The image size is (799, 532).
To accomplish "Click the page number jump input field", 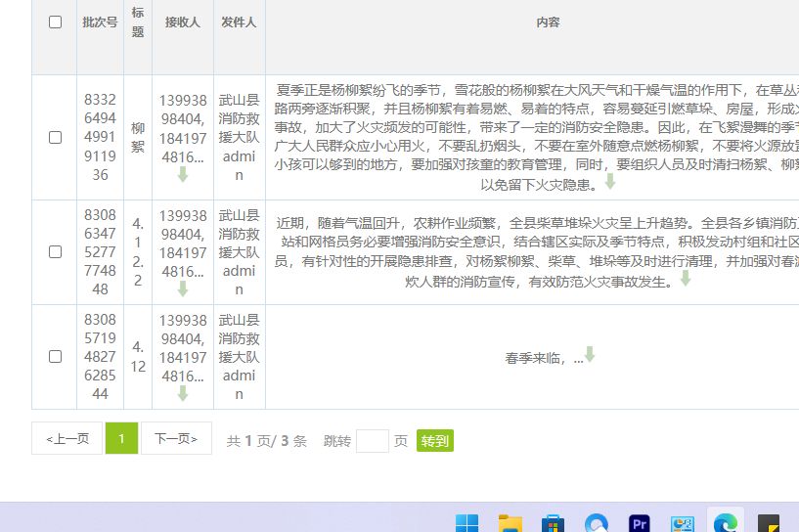I will 372,441.
